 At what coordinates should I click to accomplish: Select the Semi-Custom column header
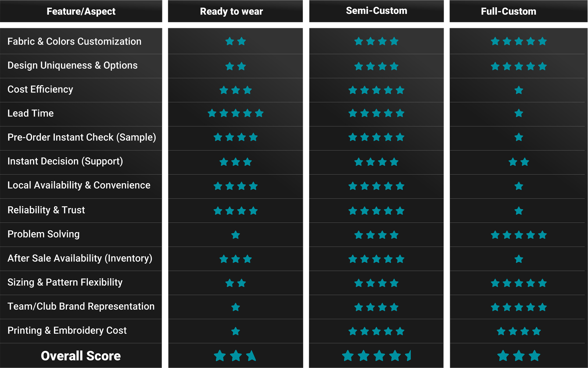(x=376, y=11)
